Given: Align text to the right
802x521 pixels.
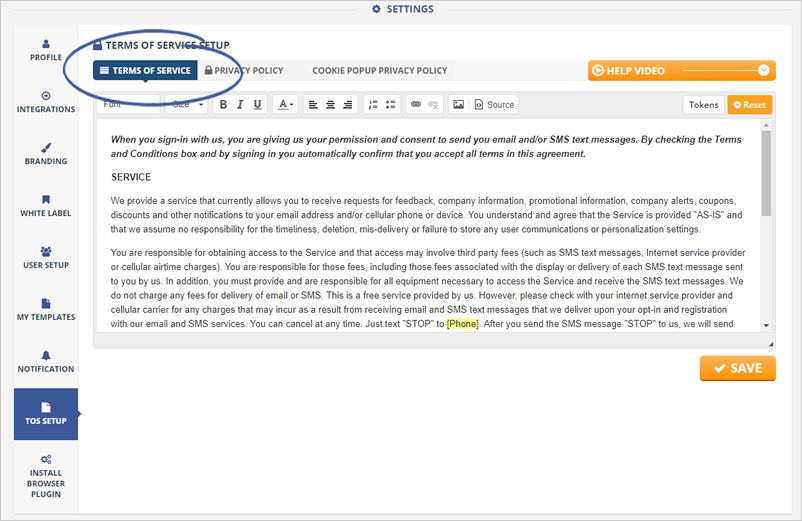Looking at the screenshot, I should [347, 105].
